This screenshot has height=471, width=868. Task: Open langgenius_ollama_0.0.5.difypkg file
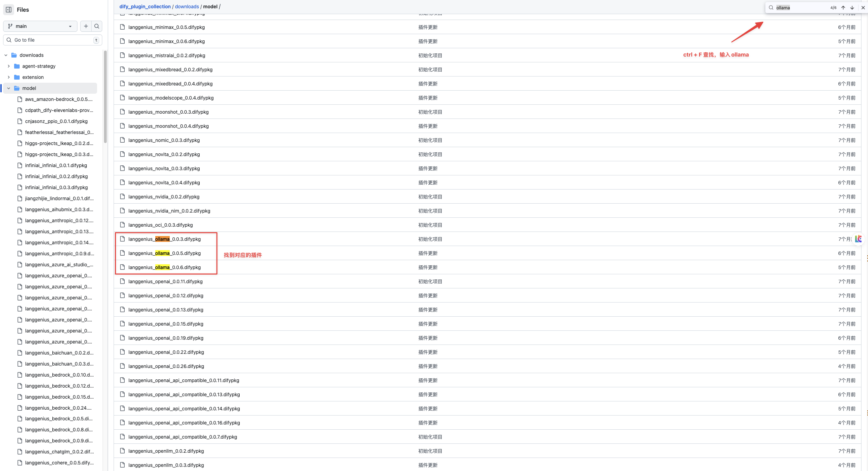point(165,253)
